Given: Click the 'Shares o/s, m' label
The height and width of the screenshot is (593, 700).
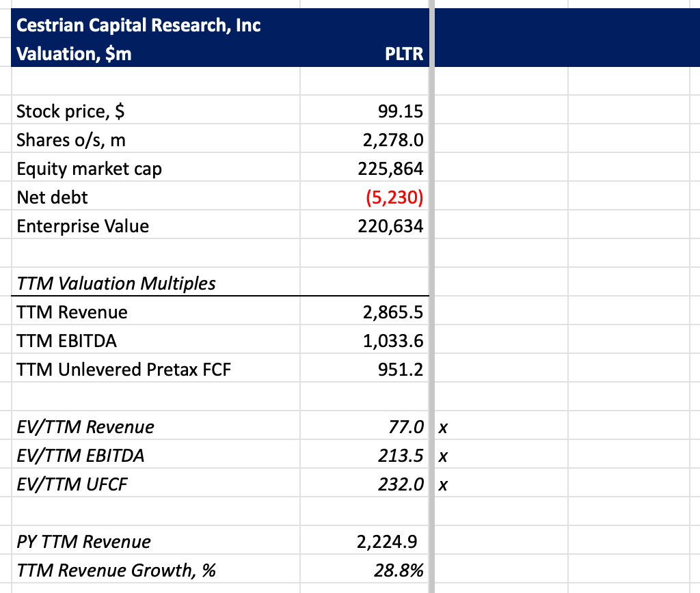Looking at the screenshot, I should click(71, 140).
